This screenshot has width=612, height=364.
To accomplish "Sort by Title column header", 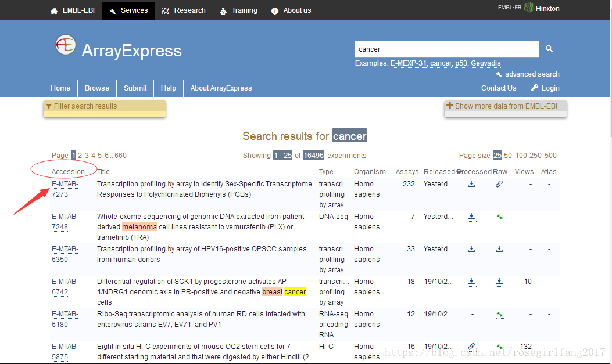I will [x=103, y=171].
